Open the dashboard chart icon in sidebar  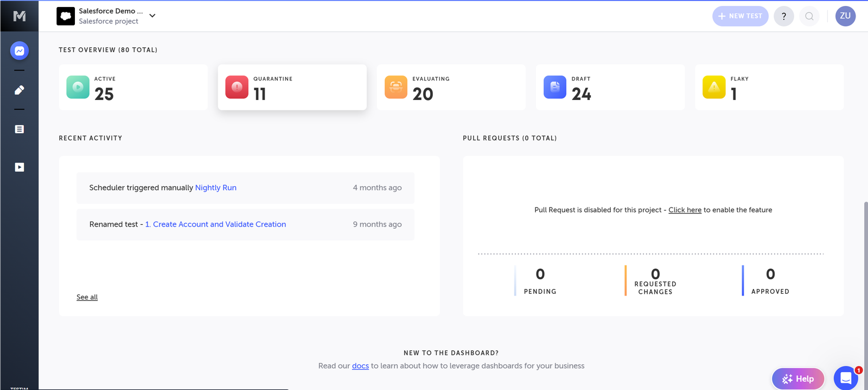coord(20,51)
